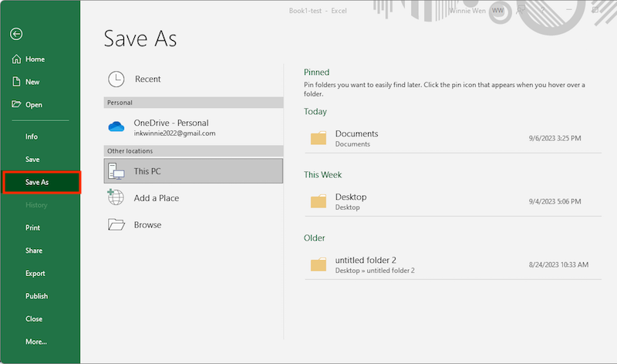Select OneDrive - Personal location
The height and width of the screenshot is (364, 617).
[194, 127]
